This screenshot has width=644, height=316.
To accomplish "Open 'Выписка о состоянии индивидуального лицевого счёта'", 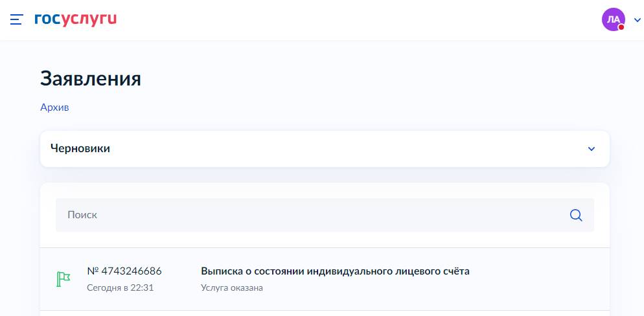I will point(335,271).
